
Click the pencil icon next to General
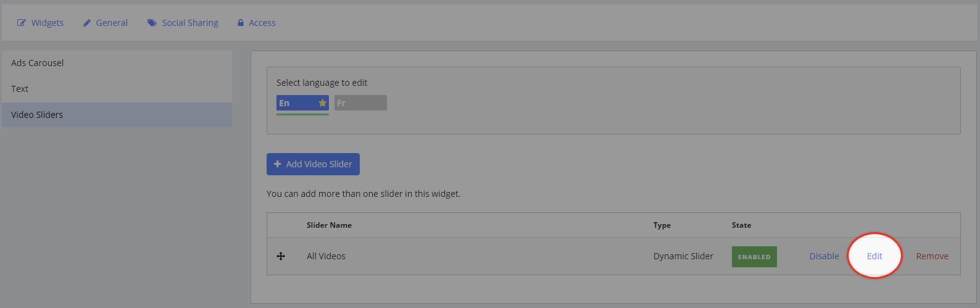(87, 23)
